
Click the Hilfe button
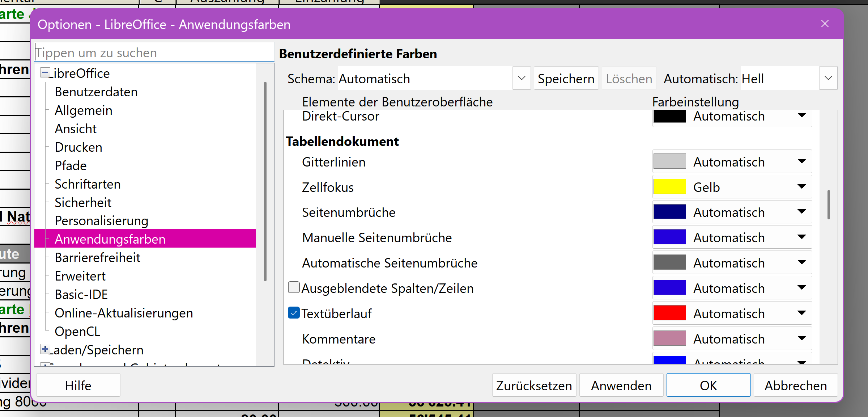(78, 386)
